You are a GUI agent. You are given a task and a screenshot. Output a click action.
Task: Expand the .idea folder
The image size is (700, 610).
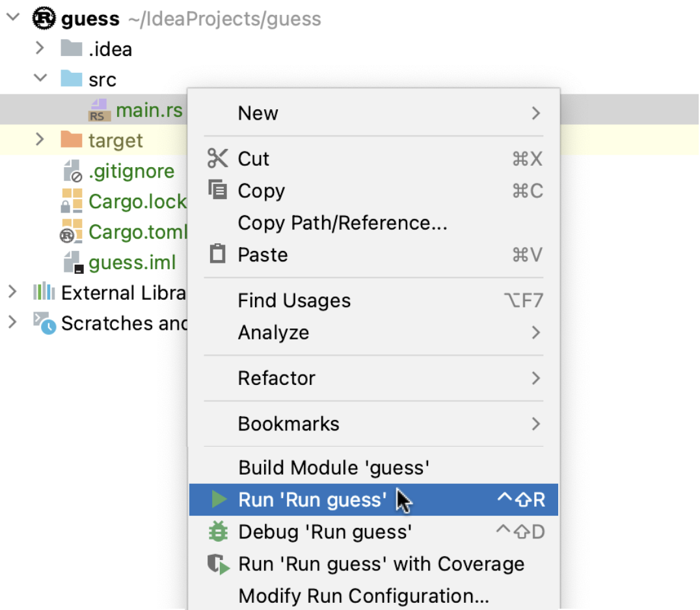39,48
